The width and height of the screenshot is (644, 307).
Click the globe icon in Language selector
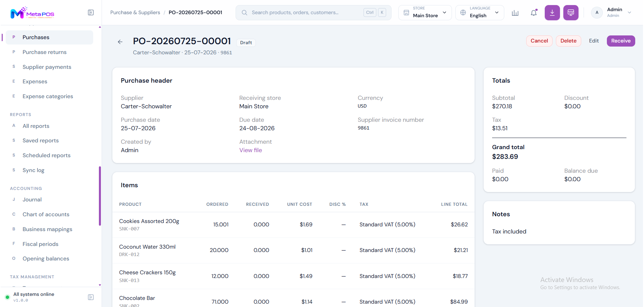click(x=463, y=12)
